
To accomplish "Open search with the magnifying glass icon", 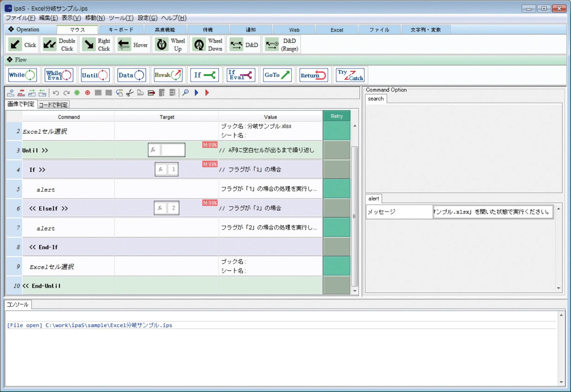I will pos(186,93).
